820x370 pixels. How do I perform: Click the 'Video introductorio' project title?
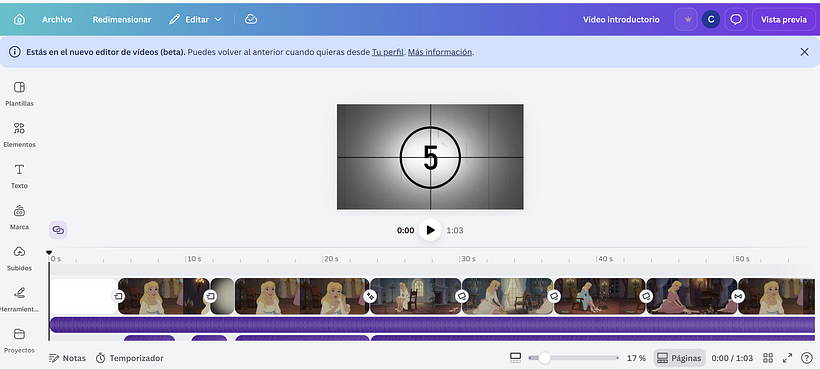[x=621, y=19]
